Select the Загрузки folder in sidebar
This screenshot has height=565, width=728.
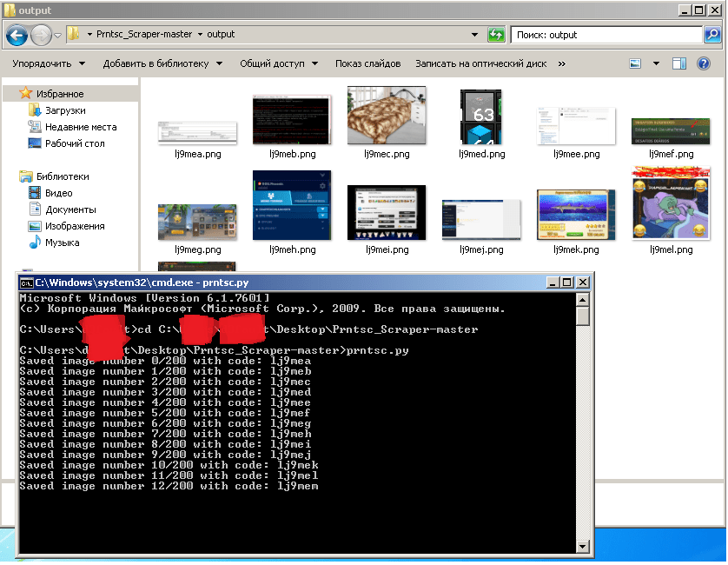pyautogui.click(x=65, y=110)
